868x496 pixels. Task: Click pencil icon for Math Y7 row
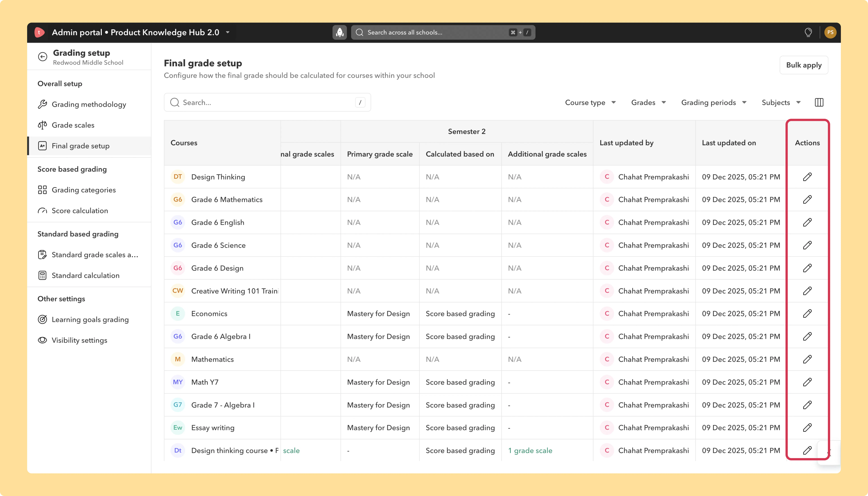pyautogui.click(x=807, y=382)
